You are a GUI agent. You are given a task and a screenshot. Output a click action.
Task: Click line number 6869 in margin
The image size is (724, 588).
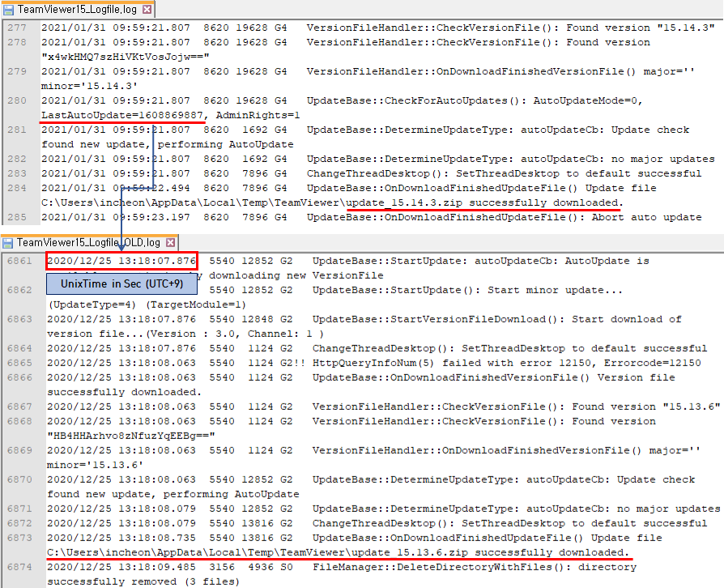pyautogui.click(x=20, y=450)
